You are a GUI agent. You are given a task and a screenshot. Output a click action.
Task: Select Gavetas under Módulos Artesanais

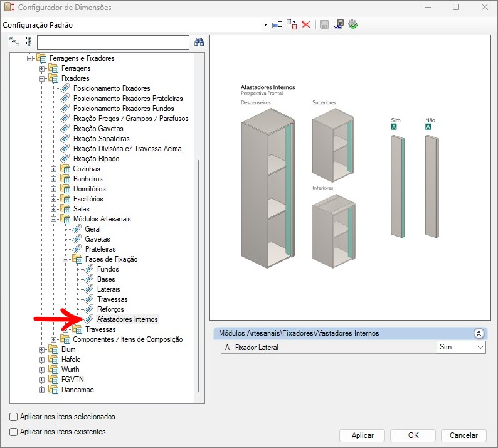tap(97, 239)
